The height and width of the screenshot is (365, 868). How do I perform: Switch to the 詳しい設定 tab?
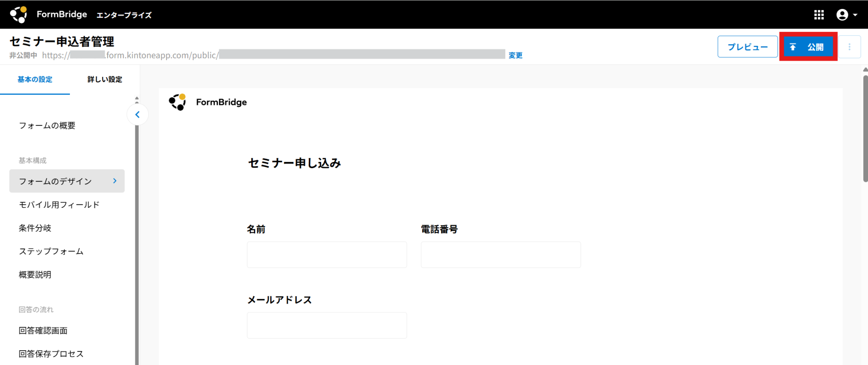105,79
